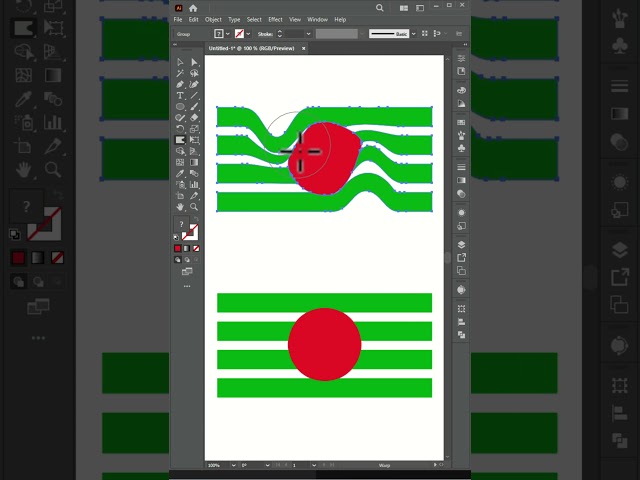Click the Home icon

[193, 8]
